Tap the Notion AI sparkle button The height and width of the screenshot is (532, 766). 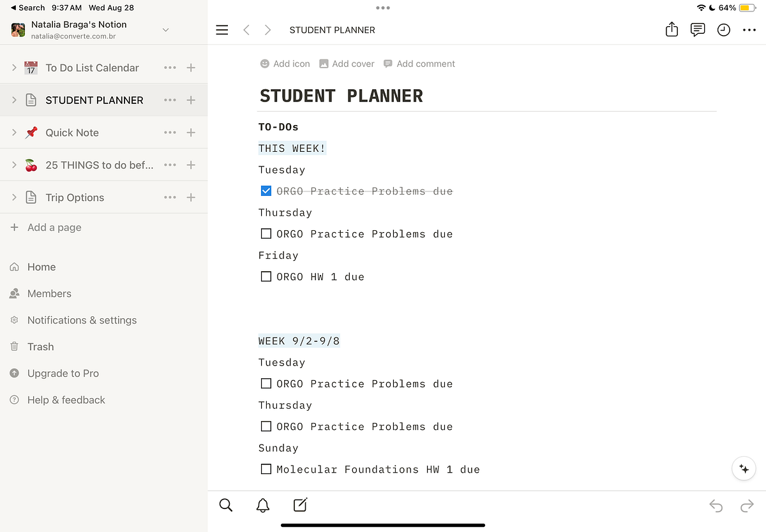click(x=744, y=469)
